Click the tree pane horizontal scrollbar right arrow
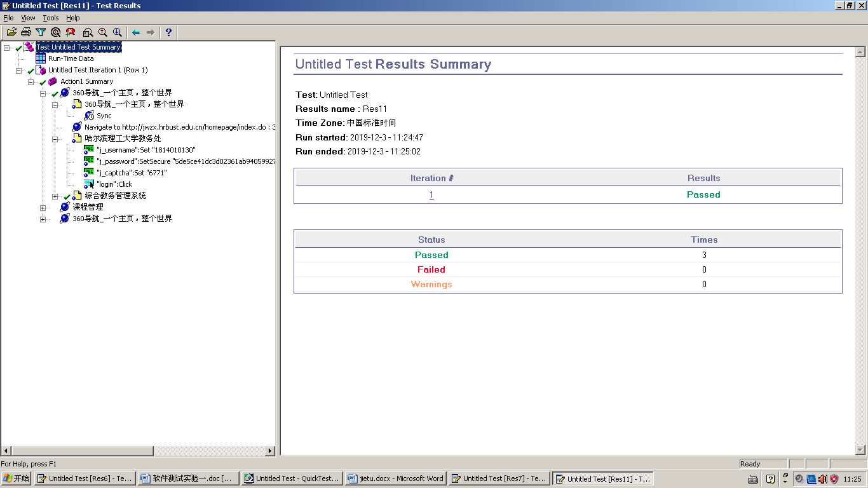This screenshot has width=868, height=488. point(270,451)
